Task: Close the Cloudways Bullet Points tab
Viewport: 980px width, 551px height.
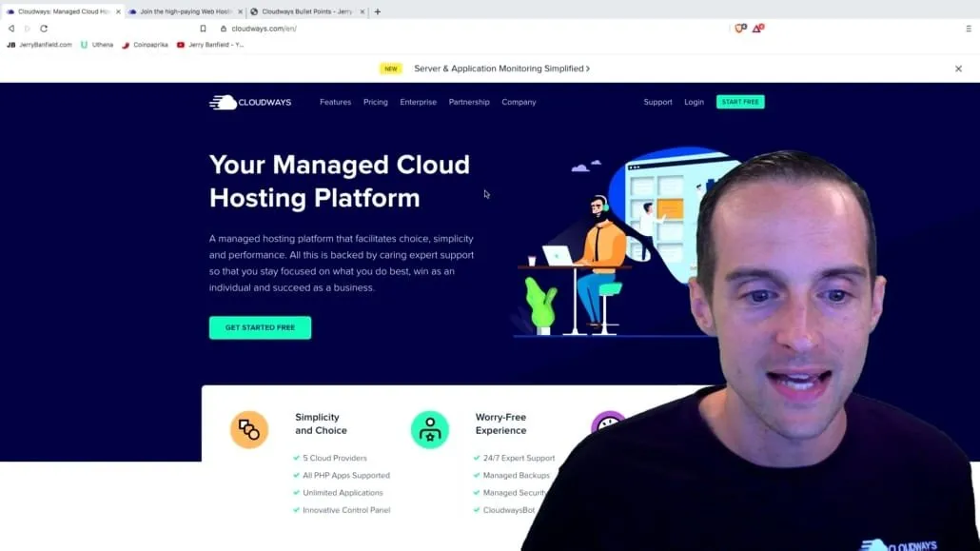Action: [362, 11]
